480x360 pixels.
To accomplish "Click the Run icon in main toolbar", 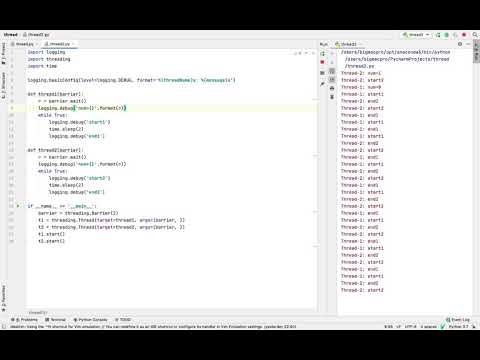I will pyautogui.click(x=438, y=35).
